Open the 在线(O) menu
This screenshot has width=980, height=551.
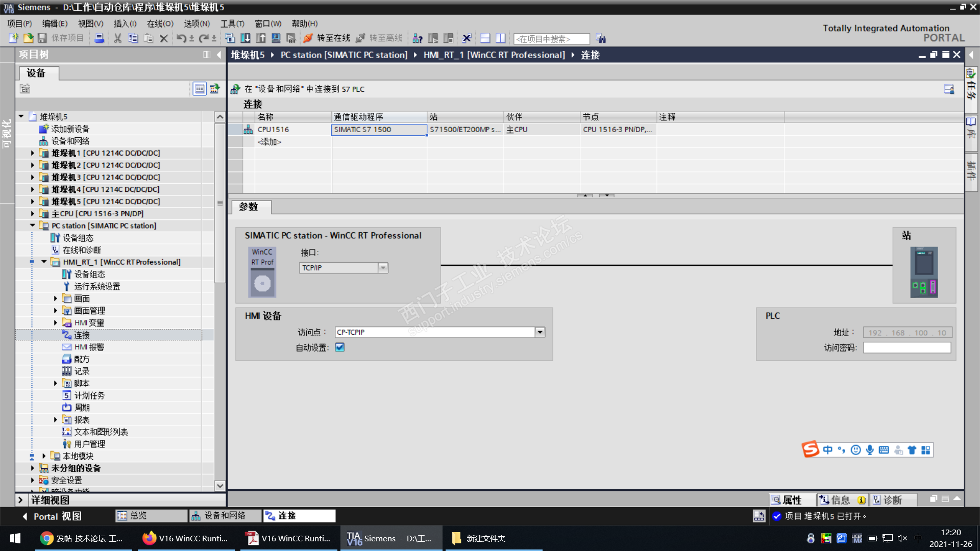point(160,23)
